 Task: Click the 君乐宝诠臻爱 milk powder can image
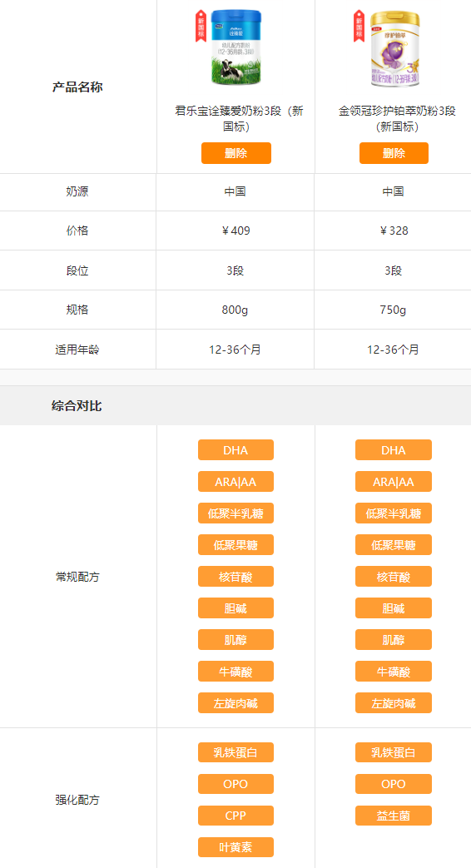pyautogui.click(x=235, y=47)
